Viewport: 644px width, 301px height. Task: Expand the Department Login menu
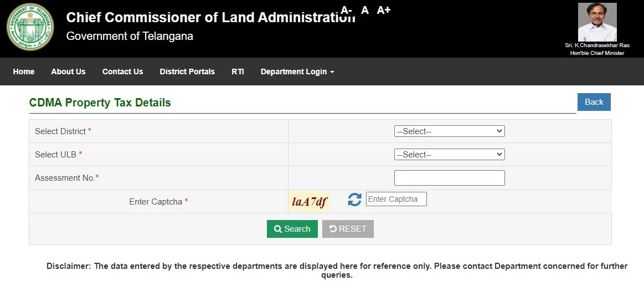click(297, 72)
